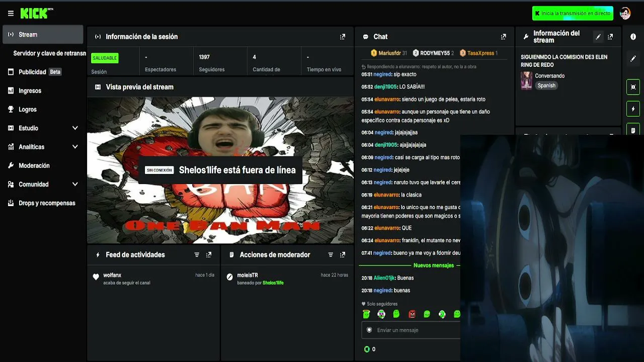The width and height of the screenshot is (644, 362).
Task: Go to Ingresos in the sidebar
Action: [x=30, y=91]
